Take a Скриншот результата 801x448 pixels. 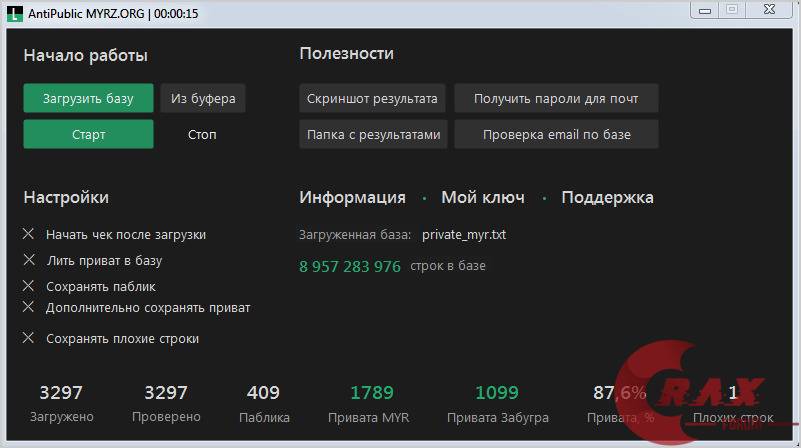pos(372,98)
